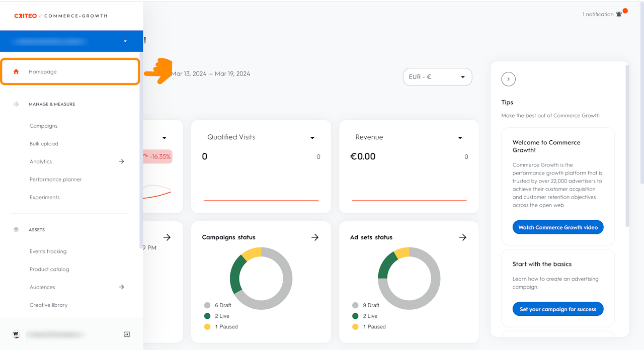Click the Assets layers icon
644x350 pixels.
[16, 230]
